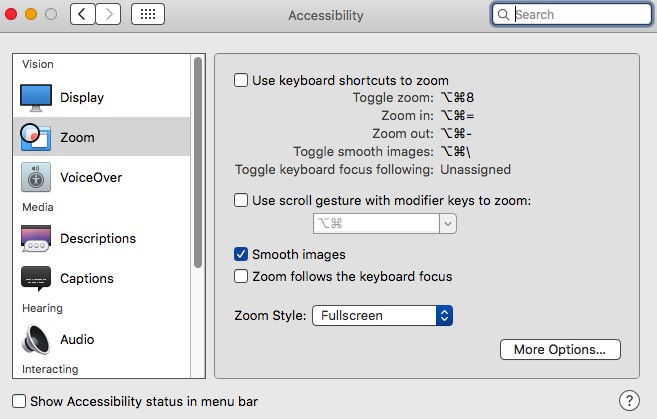Toggle Show Accessibility status in menu bar
The height and width of the screenshot is (419, 657).
[x=19, y=401]
